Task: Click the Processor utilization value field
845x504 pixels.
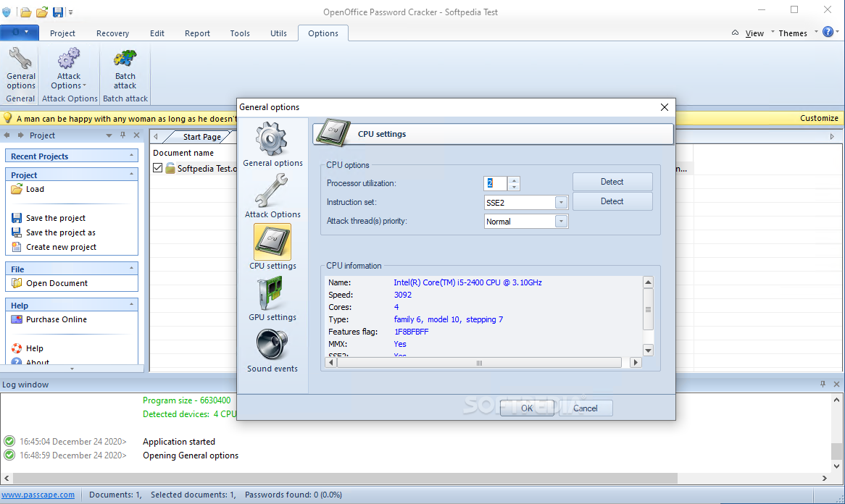Action: 495,183
